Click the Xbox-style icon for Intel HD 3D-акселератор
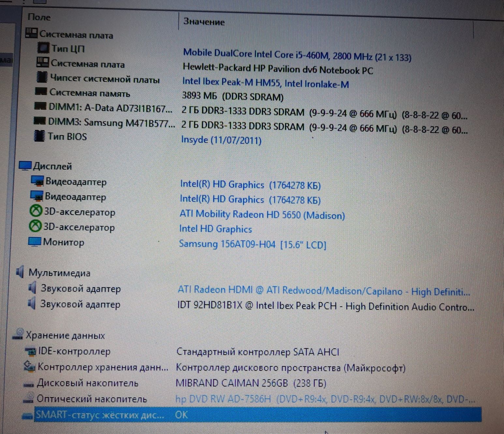Screen dimensions: 504x434 (35, 226)
